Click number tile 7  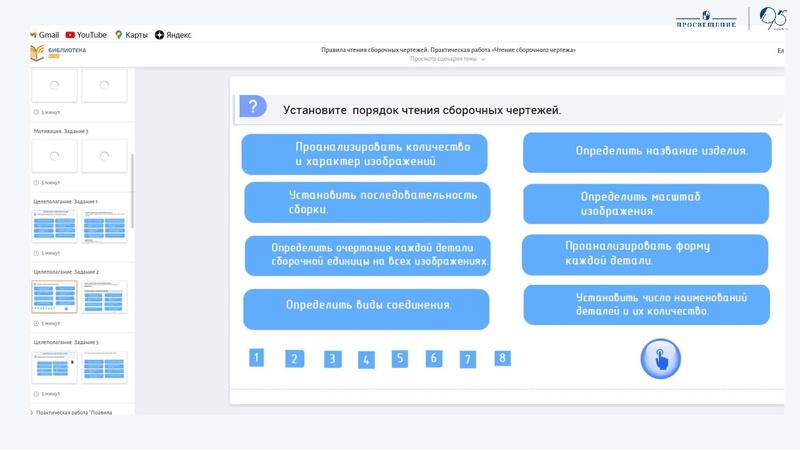click(468, 359)
